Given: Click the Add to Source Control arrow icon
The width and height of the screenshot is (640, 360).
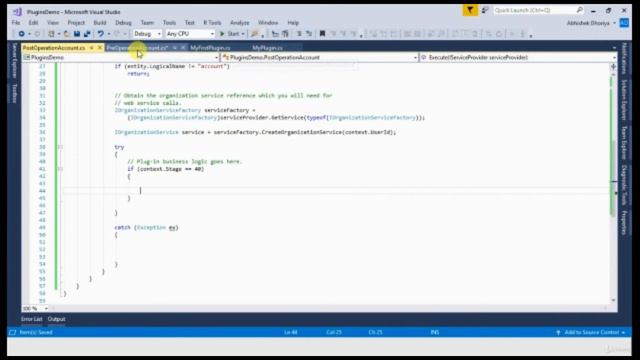Looking at the screenshot, I should 558,333.
